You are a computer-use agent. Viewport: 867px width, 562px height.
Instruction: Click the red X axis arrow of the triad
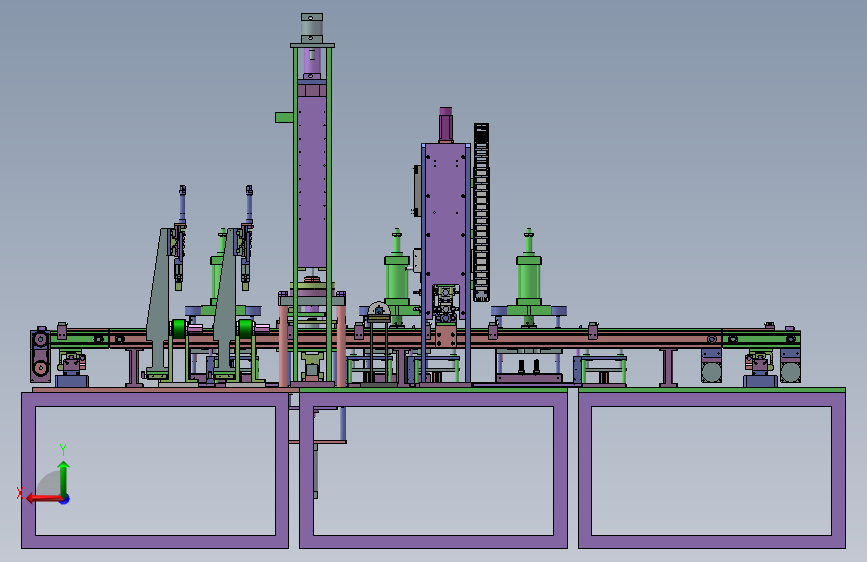43,499
